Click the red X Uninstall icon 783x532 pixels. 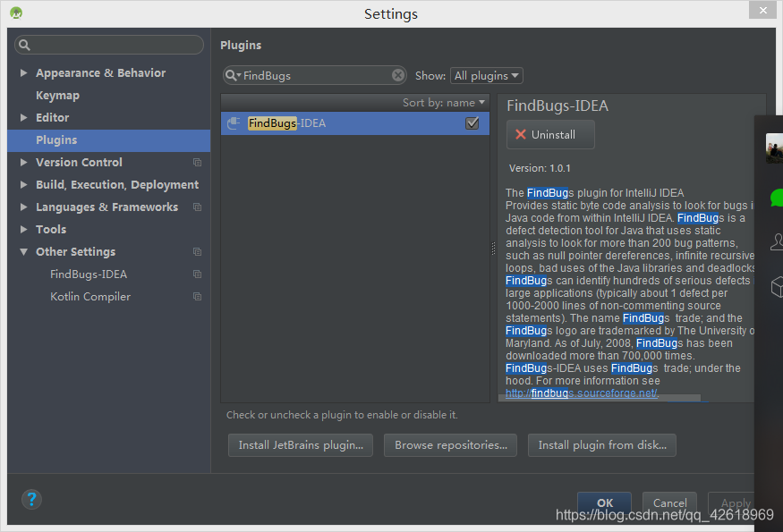click(521, 134)
